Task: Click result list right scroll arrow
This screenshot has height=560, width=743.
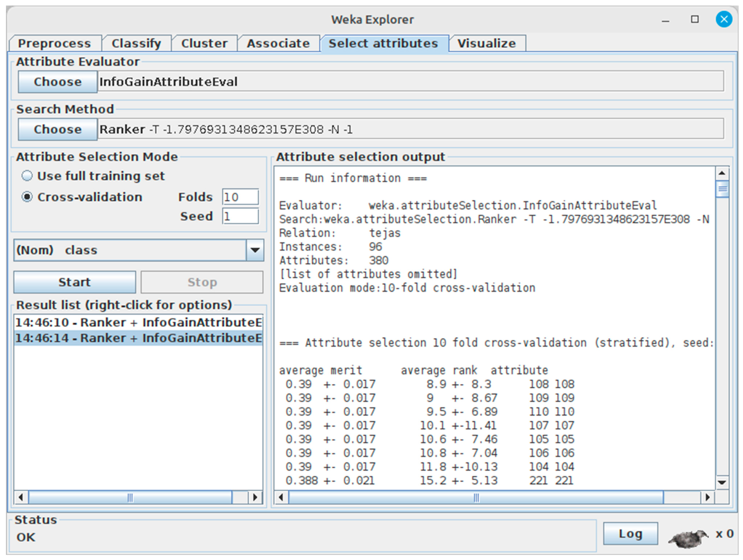Action: pyautogui.click(x=255, y=497)
